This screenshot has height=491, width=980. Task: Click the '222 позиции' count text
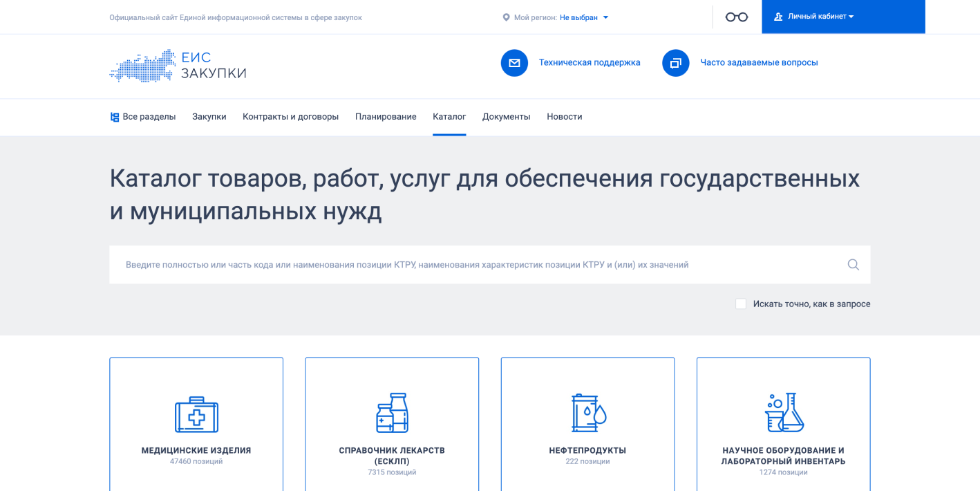[x=587, y=462]
